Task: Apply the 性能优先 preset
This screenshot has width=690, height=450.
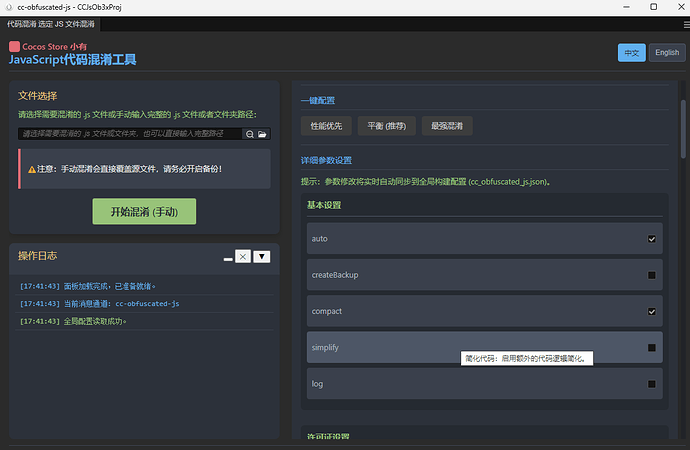Action: 326,126
